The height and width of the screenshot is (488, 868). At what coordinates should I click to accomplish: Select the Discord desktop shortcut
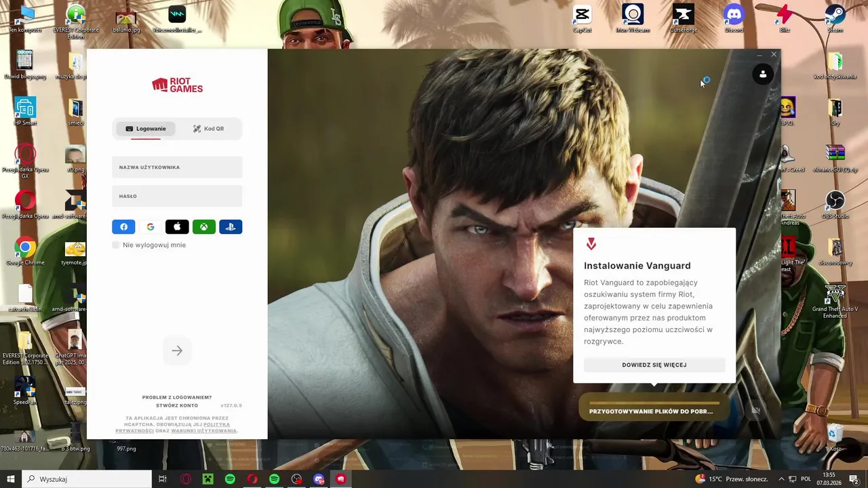734,19
